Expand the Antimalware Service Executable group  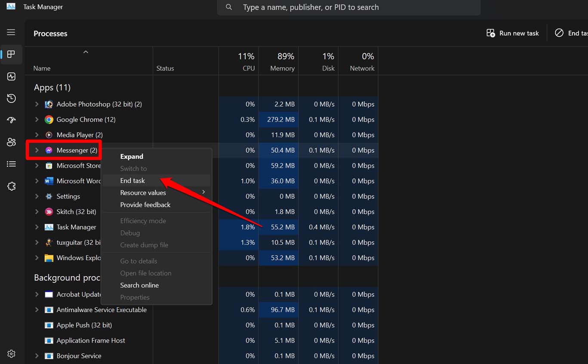click(37, 310)
